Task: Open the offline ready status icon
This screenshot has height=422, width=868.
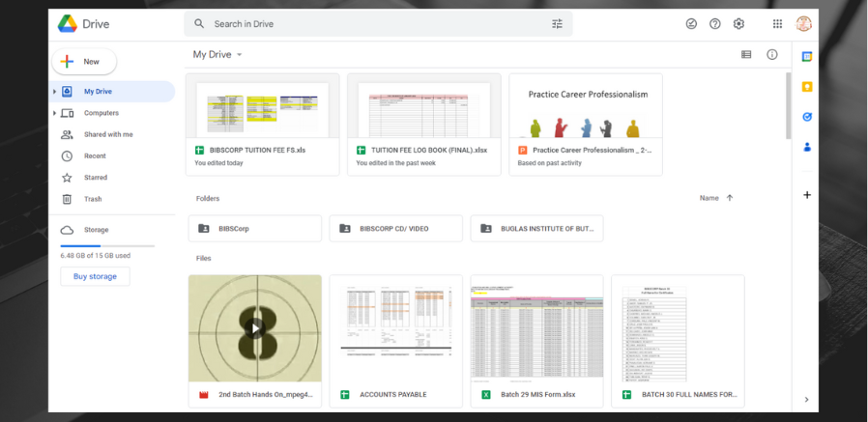Action: (691, 24)
